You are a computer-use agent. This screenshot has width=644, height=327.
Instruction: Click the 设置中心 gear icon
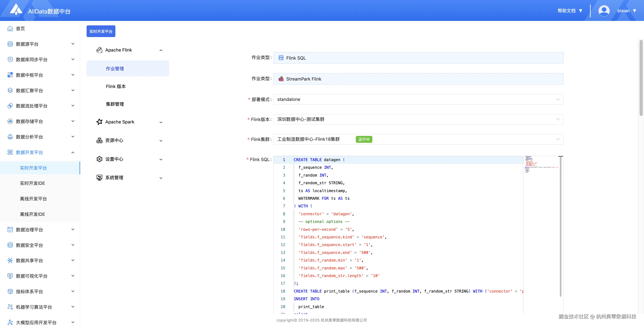pyautogui.click(x=99, y=159)
